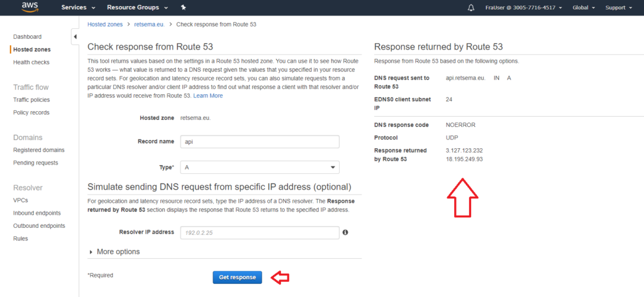Click the info icon beside Resolver IP address

pyautogui.click(x=345, y=232)
